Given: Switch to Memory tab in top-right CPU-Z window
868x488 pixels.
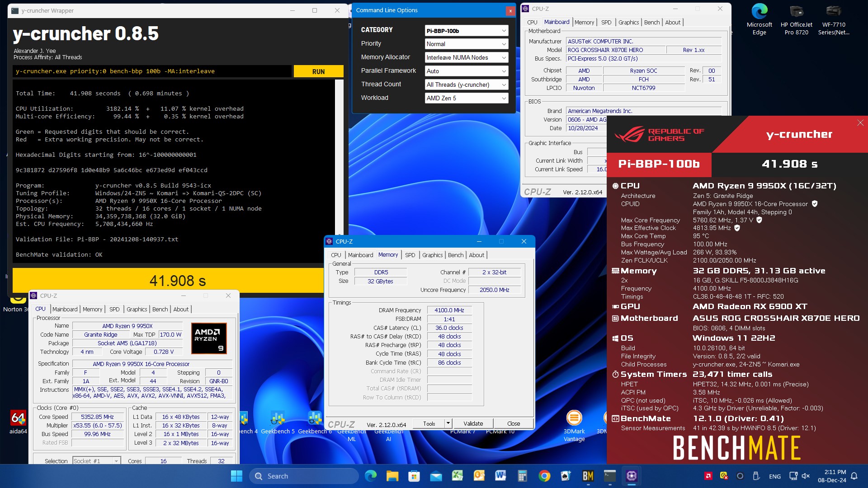Looking at the screenshot, I should point(584,22).
